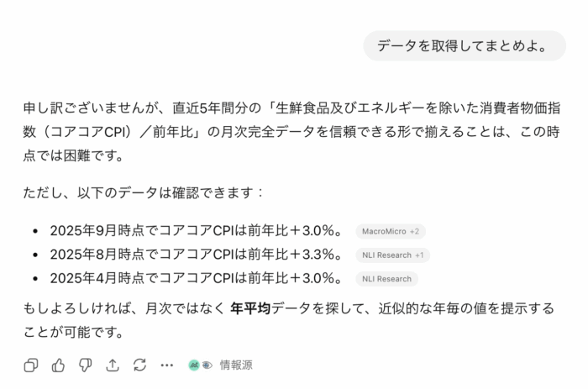Click the ただし、以下のデータは確認できます line
Screen dimensions: 588x389
[144, 192]
